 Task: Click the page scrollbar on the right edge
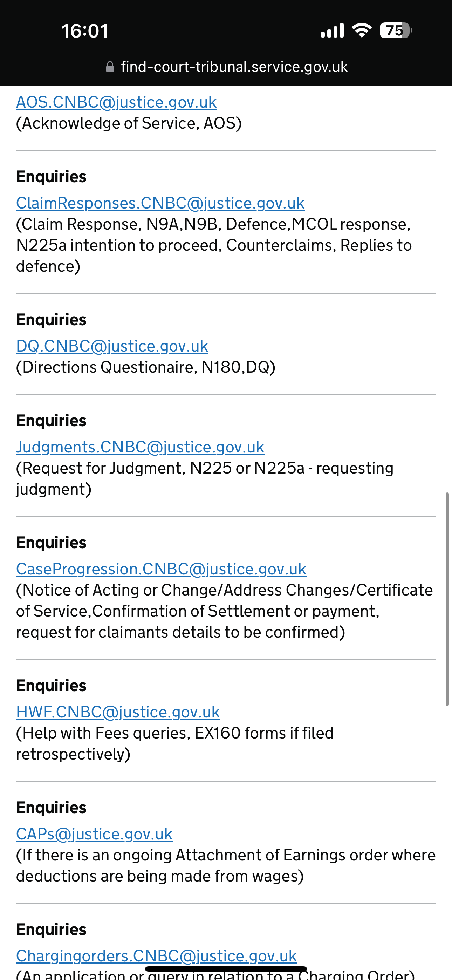(x=447, y=599)
